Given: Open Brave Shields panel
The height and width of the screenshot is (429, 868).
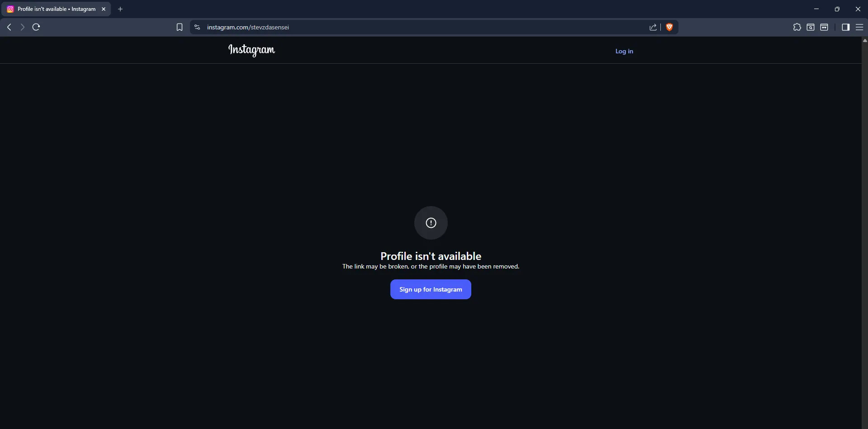Looking at the screenshot, I should (x=669, y=27).
